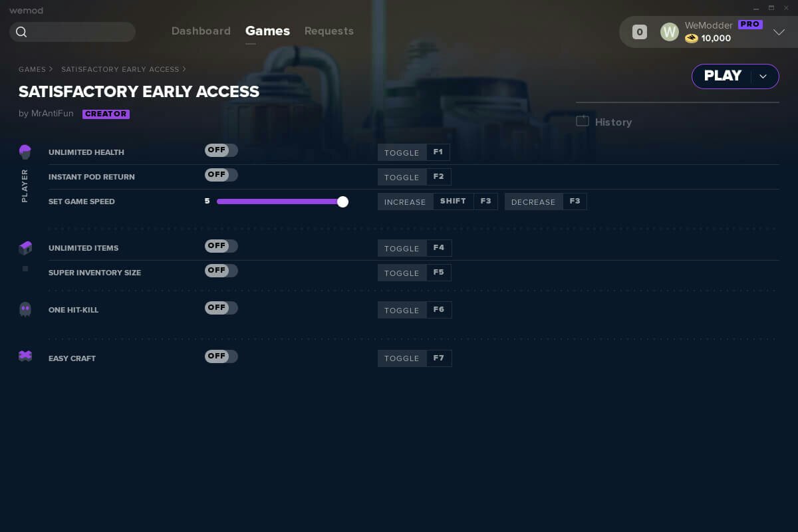
Task: Click the CREATOR badge
Action: (106, 114)
